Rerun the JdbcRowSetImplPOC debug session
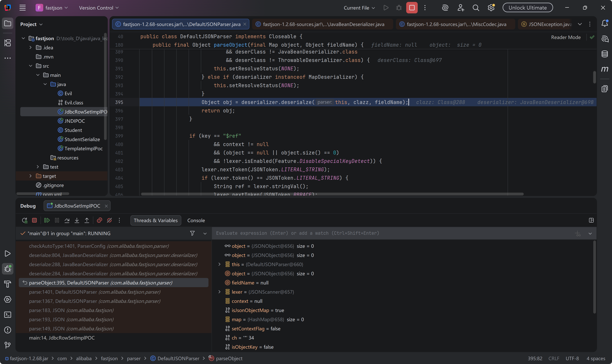The width and height of the screenshot is (612, 364). coord(24,220)
